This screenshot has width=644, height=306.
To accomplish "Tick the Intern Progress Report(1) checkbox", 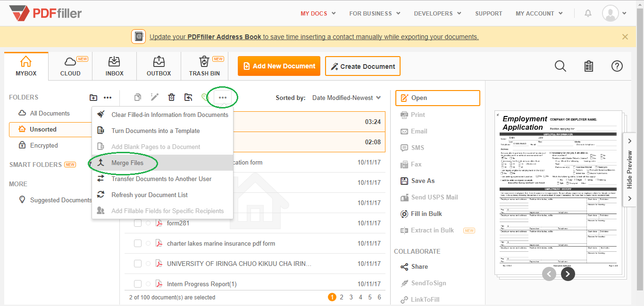I will point(138,284).
